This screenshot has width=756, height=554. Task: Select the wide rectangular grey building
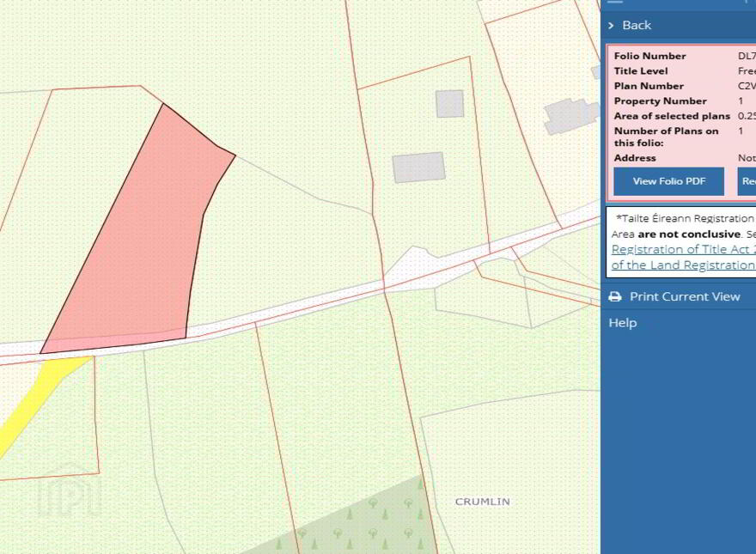(418, 167)
